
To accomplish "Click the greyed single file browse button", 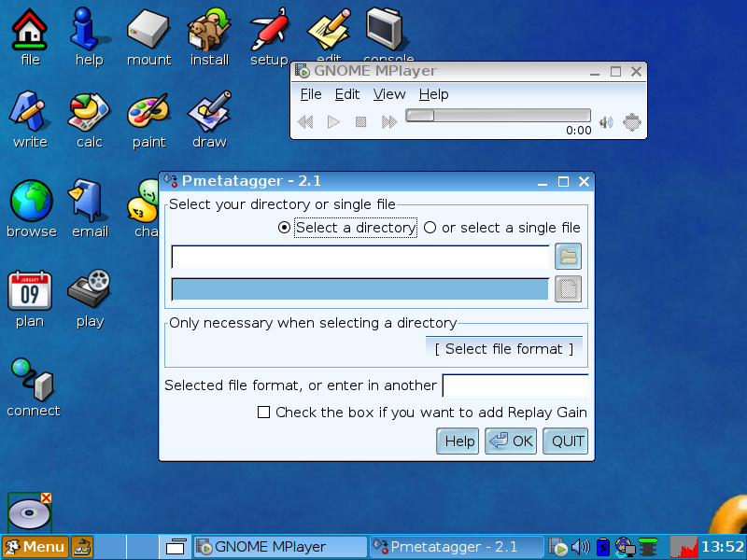I will 568,289.
